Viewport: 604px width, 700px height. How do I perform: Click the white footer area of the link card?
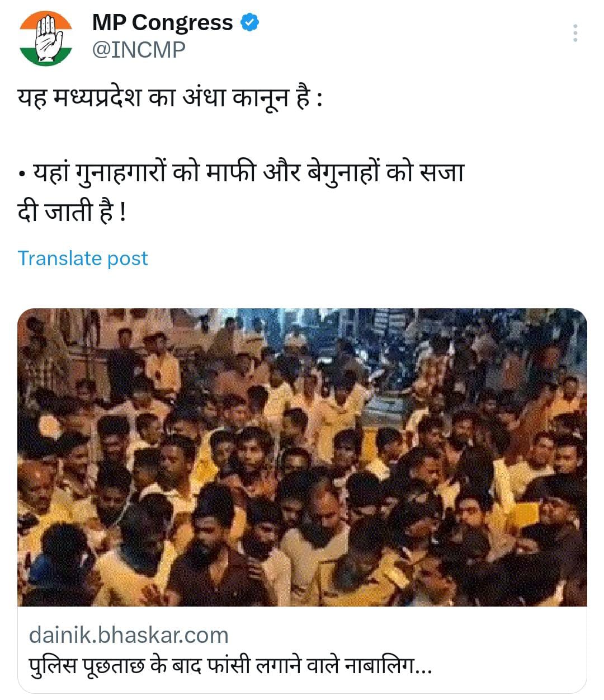[302, 650]
